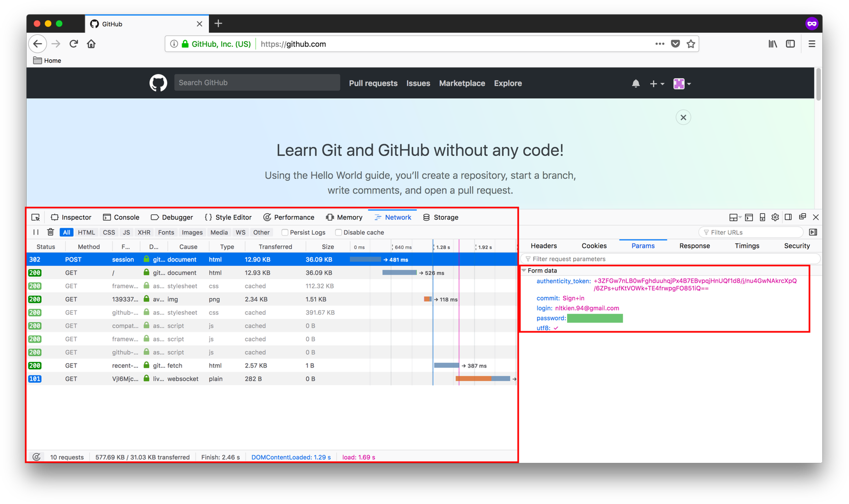The width and height of the screenshot is (849, 504).
Task: Click the Search GitHub field
Action: (x=257, y=83)
